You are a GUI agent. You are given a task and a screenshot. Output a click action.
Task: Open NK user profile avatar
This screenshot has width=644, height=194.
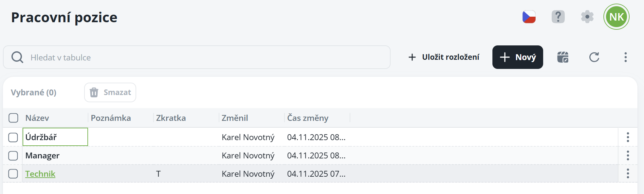pyautogui.click(x=616, y=17)
